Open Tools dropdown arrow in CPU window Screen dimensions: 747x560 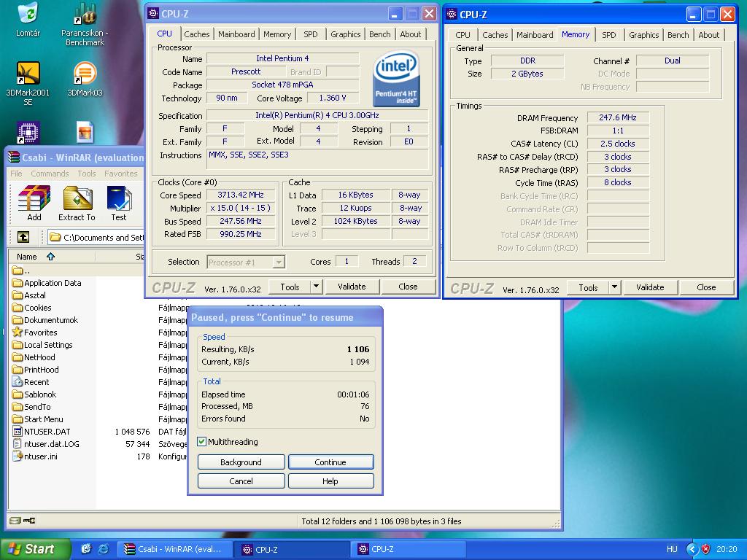point(316,286)
